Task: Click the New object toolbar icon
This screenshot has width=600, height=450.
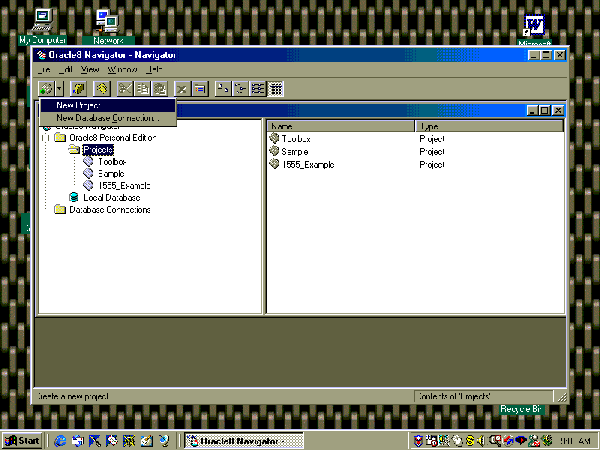Action: [46, 89]
